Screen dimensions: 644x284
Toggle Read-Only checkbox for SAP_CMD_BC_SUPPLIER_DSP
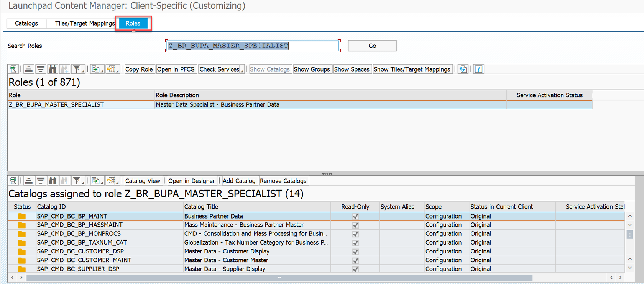click(355, 269)
